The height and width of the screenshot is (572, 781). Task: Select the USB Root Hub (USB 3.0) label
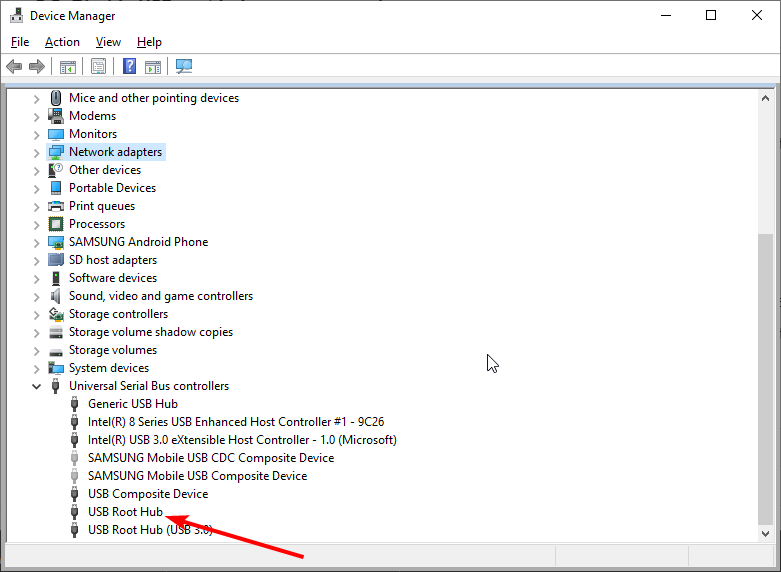pos(150,530)
